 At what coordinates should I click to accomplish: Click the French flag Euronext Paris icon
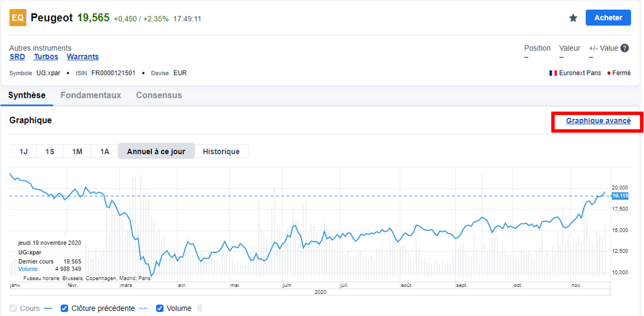point(553,73)
